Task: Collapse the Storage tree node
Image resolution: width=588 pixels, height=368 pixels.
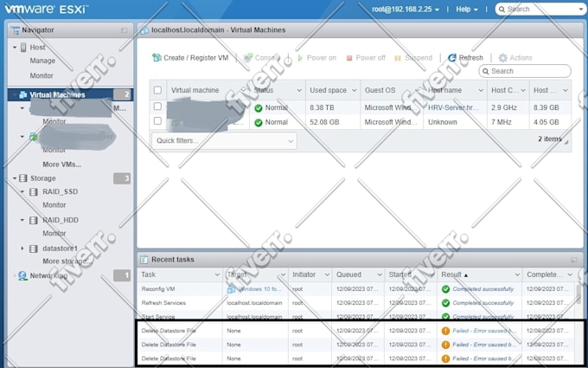Action: click(x=15, y=178)
